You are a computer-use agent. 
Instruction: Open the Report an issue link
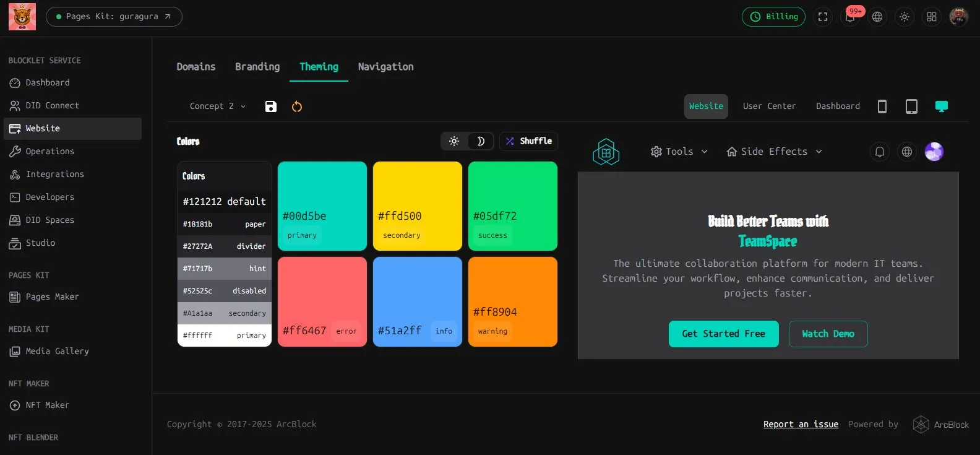(x=801, y=425)
